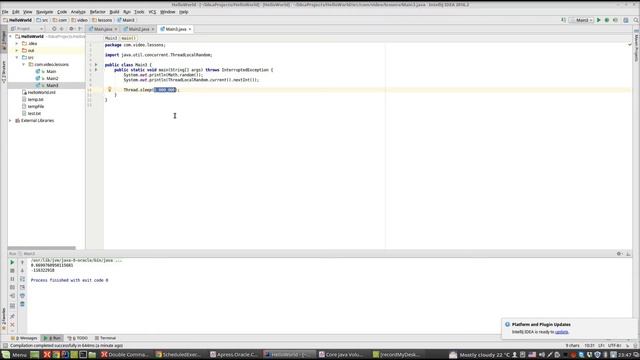Viewport: 640px width, 360px height.
Task: Toggle soft wraps in the console
Action: (22, 279)
